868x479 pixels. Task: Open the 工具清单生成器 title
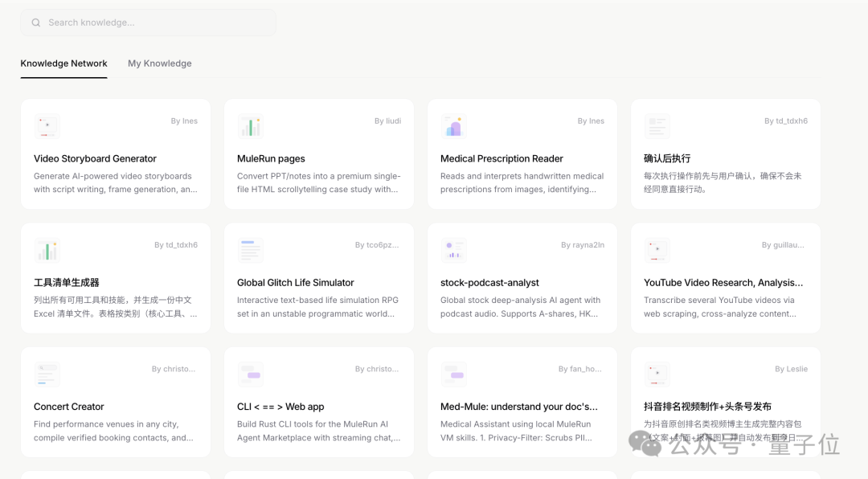(67, 282)
